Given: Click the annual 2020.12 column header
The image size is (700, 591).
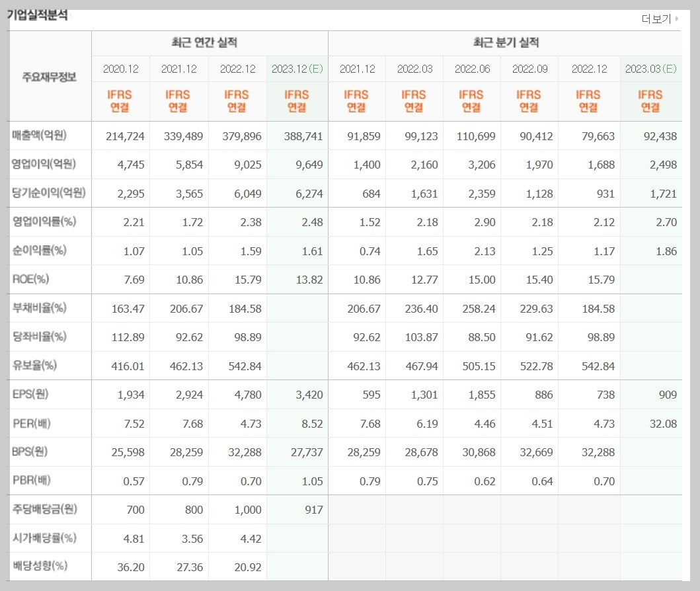Looking at the screenshot, I should (120, 69).
